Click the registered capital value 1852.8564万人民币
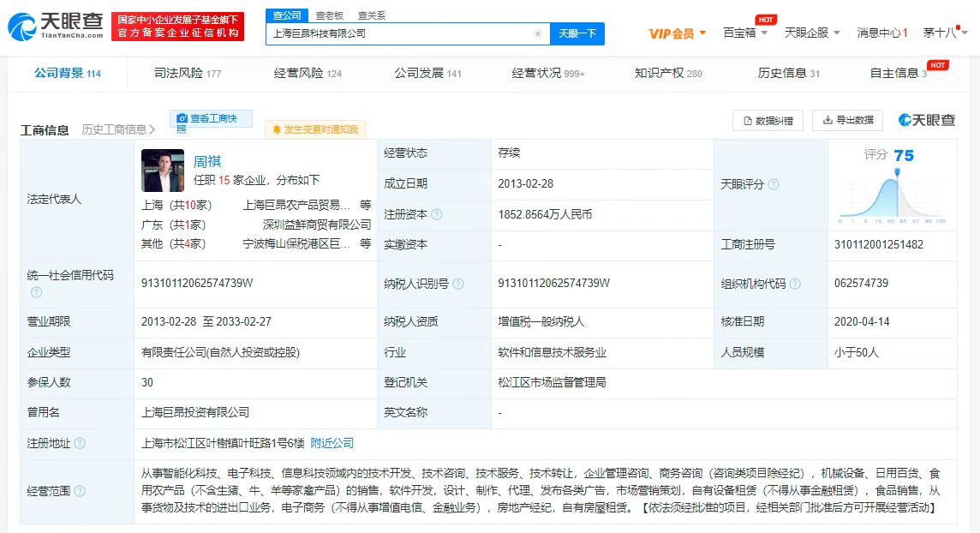Screen dimensions: 980x533 tap(545, 214)
